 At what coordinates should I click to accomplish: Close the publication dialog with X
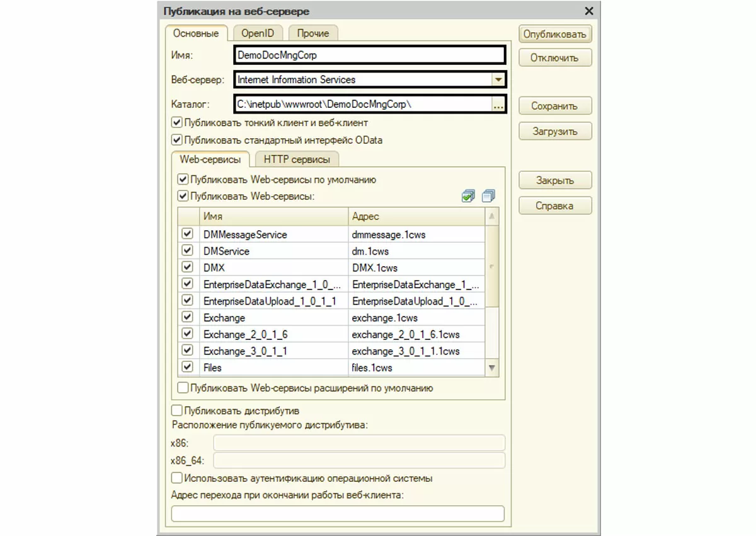point(589,11)
